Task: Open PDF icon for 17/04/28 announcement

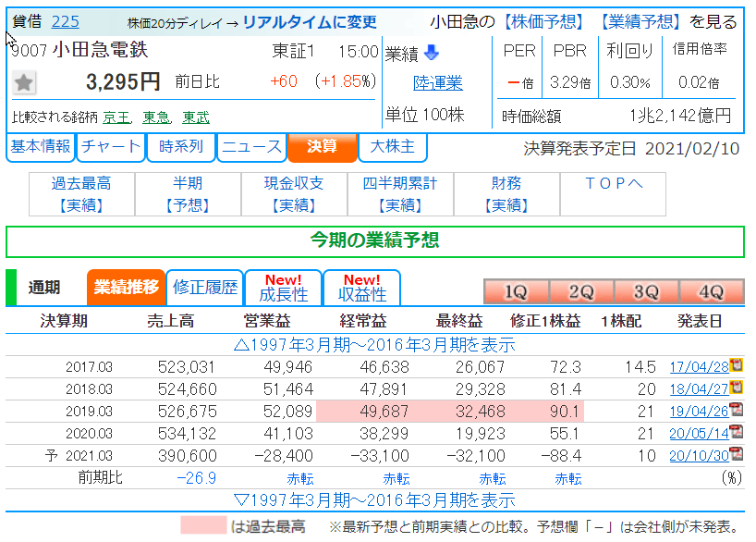Action: coord(736,364)
